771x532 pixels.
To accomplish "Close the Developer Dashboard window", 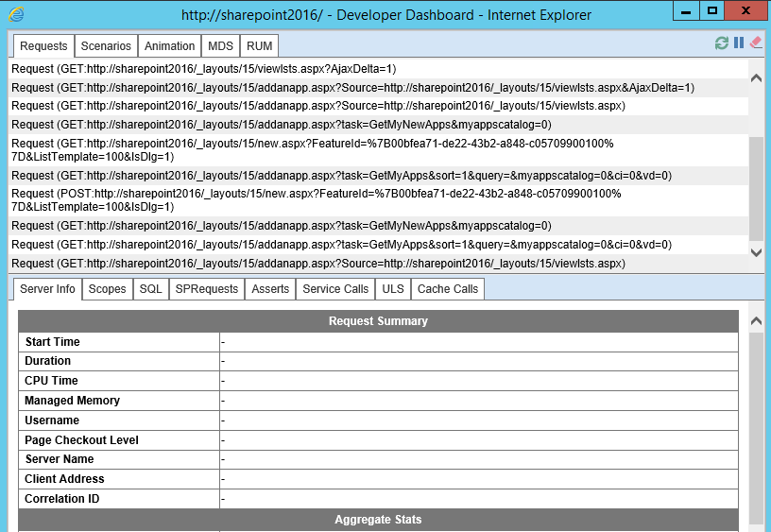I will pyautogui.click(x=745, y=10).
